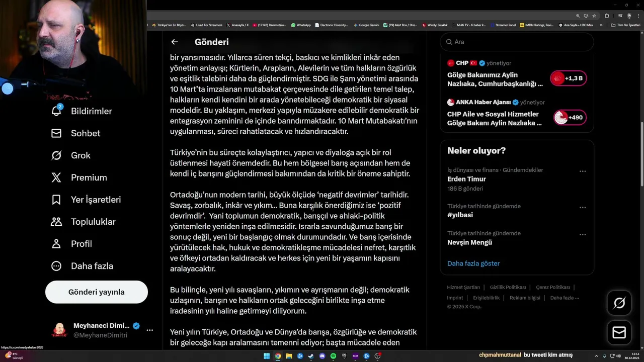Open Epic Games from the taskbar
This screenshot has width=644, height=362.
344,356
